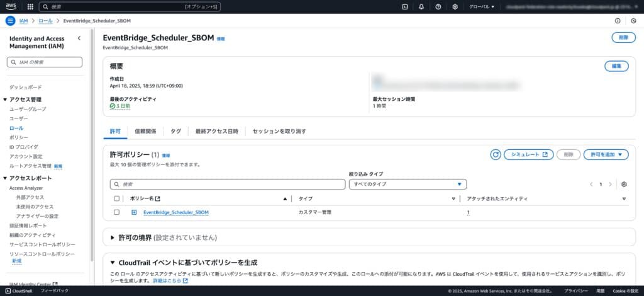Click the external link icon beside ポリシー名

pos(158,198)
